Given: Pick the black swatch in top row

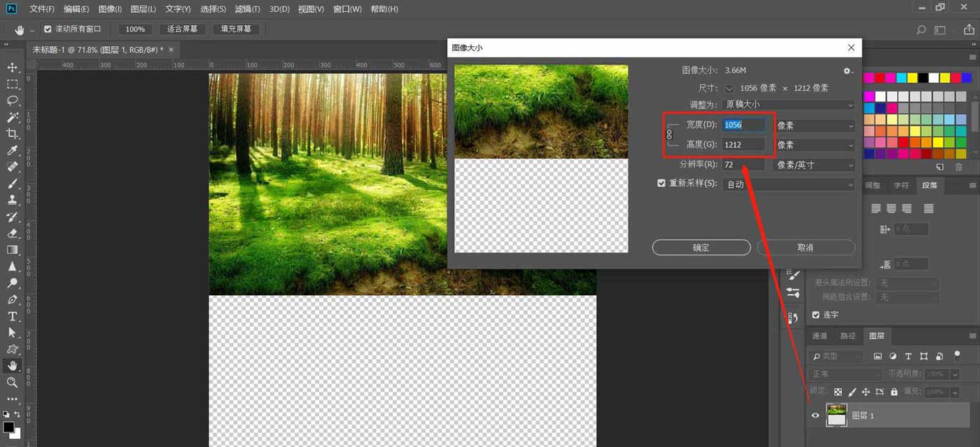Looking at the screenshot, I should click(x=923, y=78).
